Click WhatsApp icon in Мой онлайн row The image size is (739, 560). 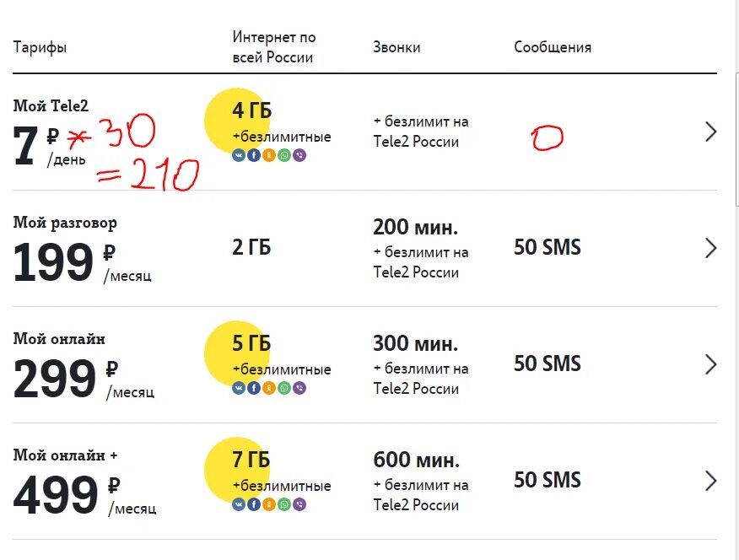[x=284, y=388]
